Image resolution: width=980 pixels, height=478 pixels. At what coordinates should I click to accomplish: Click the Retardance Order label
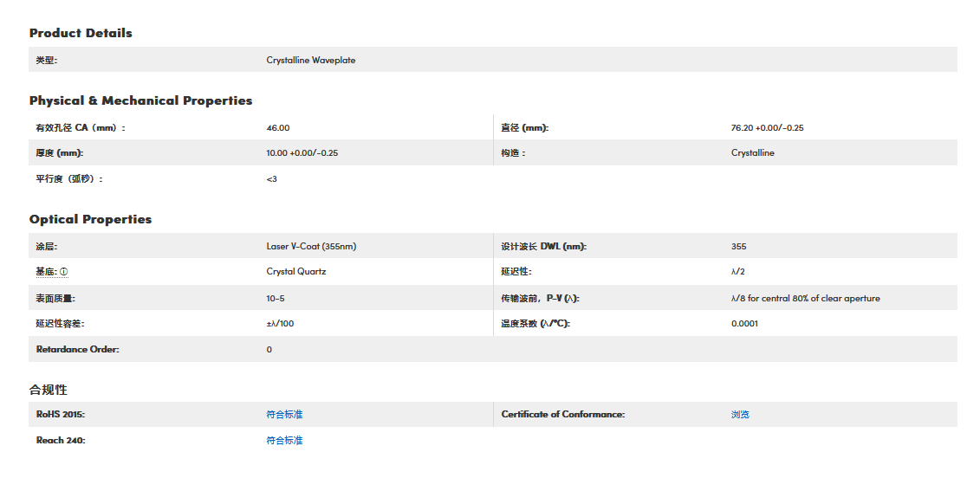coord(77,350)
